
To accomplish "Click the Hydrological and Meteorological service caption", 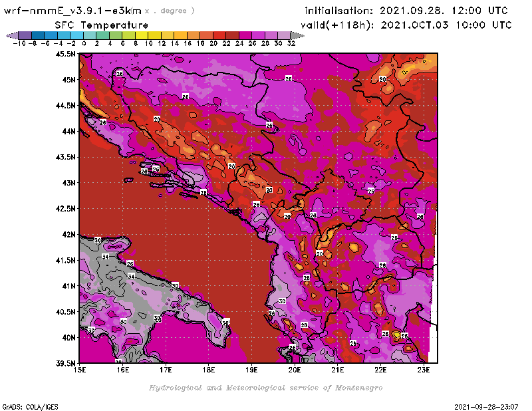I will click(x=265, y=387).
